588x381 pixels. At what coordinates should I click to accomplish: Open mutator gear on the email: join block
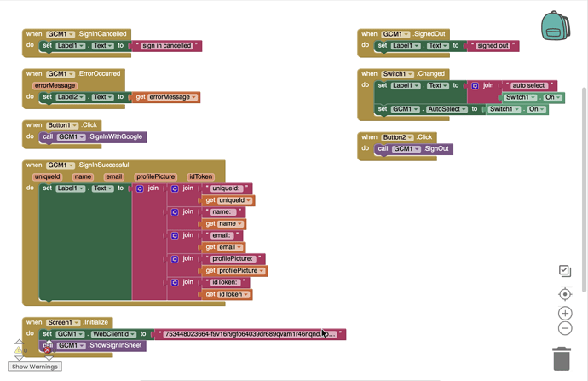pos(175,235)
